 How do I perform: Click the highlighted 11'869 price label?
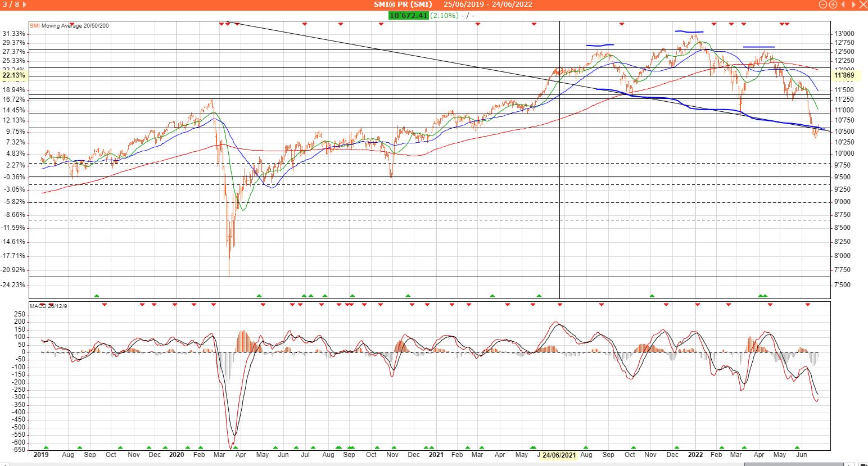(844, 75)
